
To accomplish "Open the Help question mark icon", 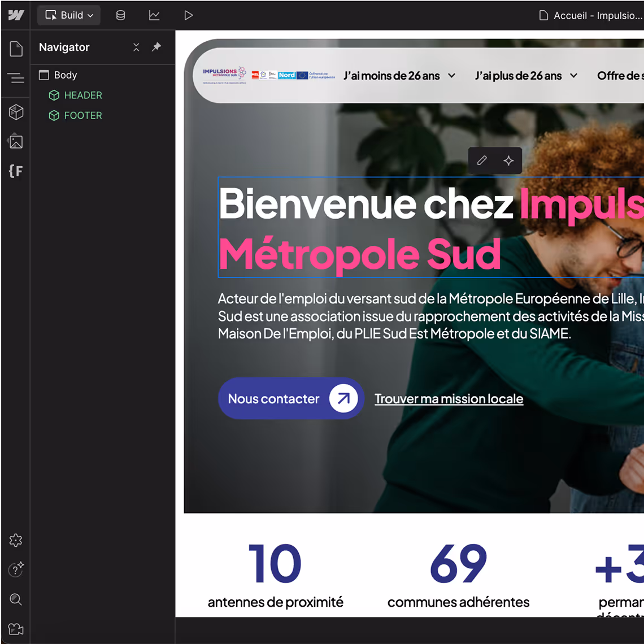I will (16, 569).
